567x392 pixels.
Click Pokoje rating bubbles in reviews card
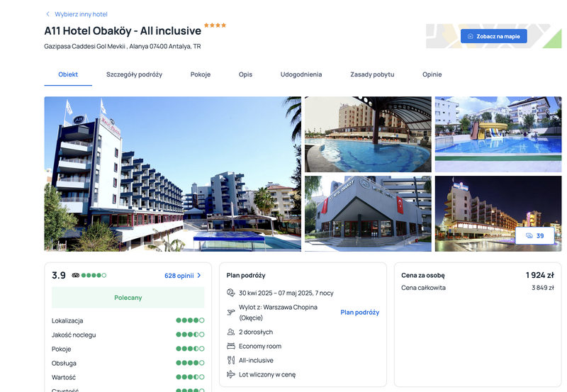pyautogui.click(x=190, y=349)
